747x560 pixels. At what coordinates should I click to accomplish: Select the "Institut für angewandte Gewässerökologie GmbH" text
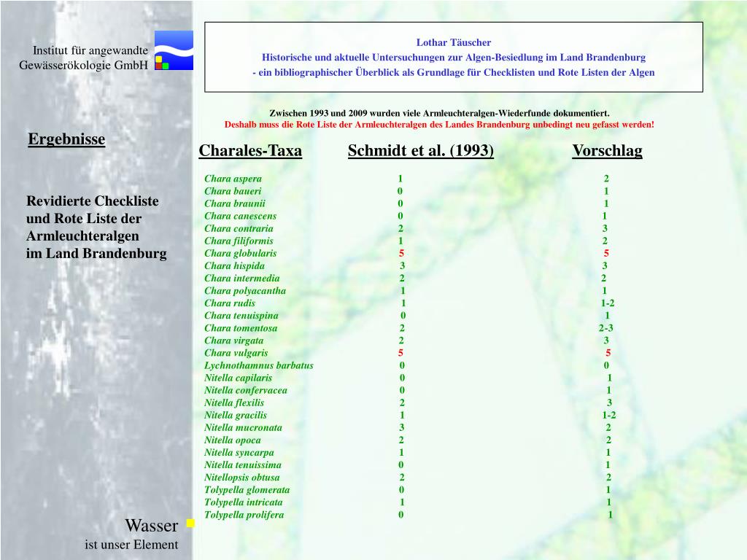click(x=84, y=58)
